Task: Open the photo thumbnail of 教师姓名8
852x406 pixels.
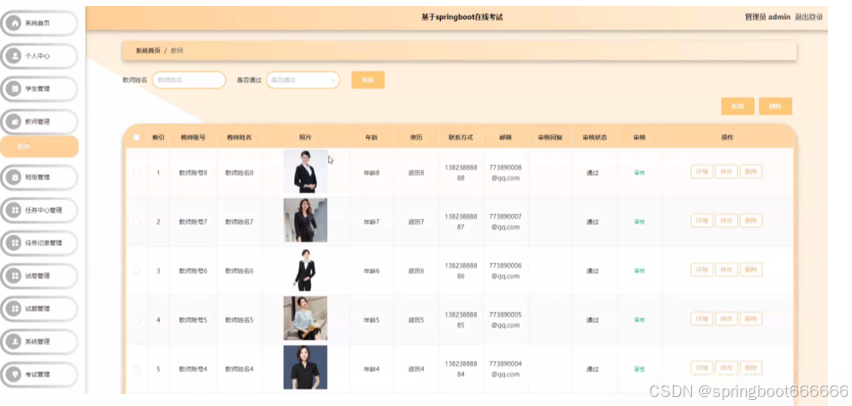Action: click(305, 171)
